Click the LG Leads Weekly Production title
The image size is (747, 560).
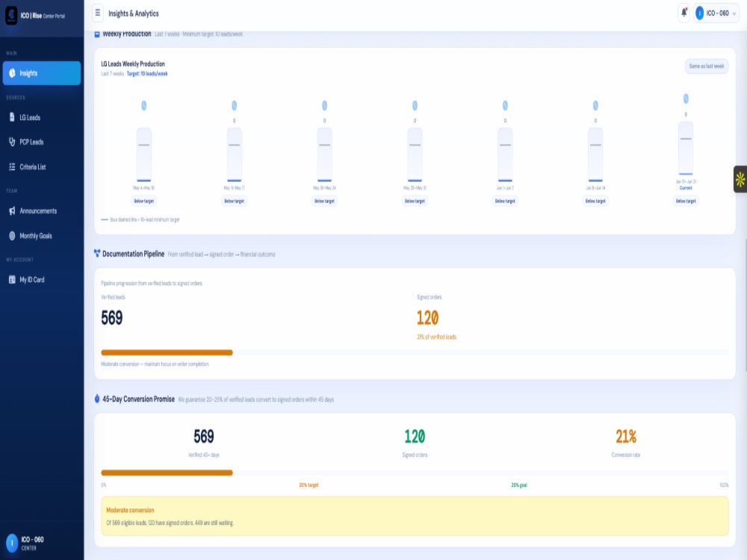coord(133,63)
